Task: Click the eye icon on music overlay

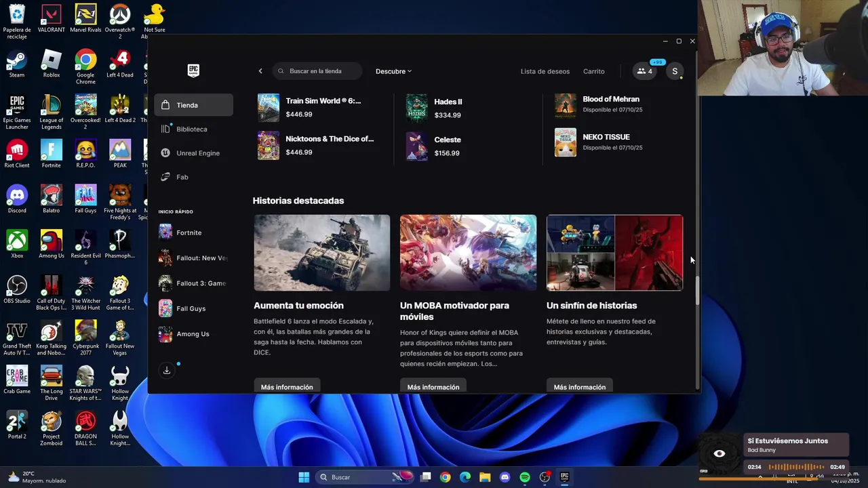Action: (x=719, y=453)
